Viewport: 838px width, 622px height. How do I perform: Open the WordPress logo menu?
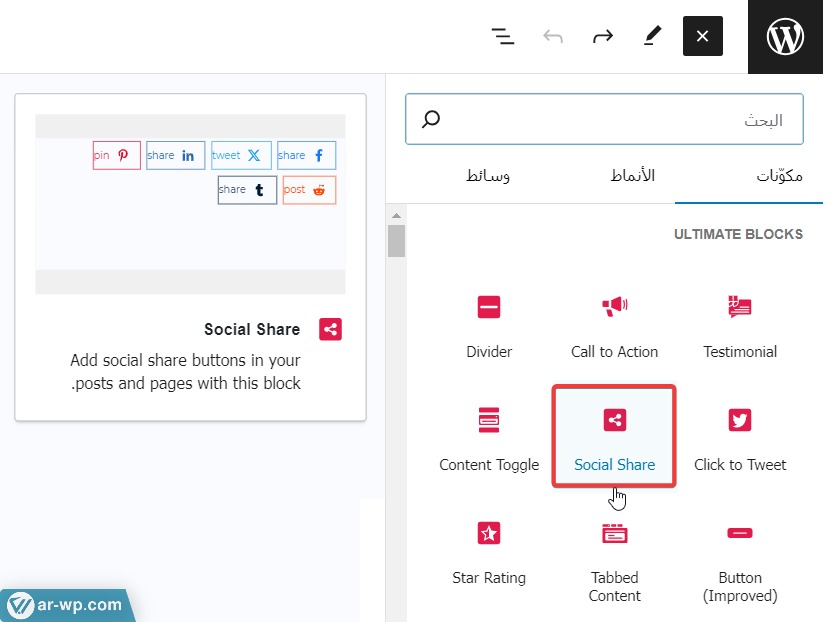pos(785,37)
